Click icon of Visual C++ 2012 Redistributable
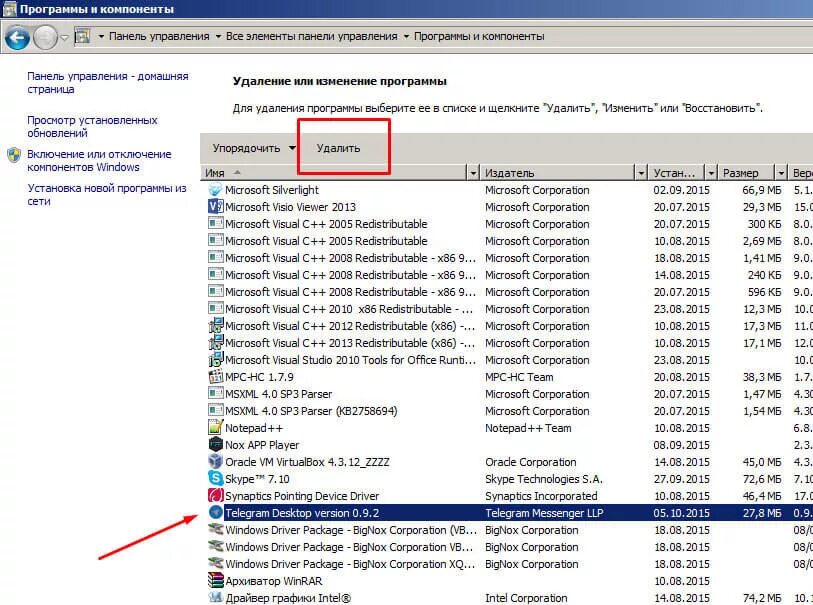 215,326
